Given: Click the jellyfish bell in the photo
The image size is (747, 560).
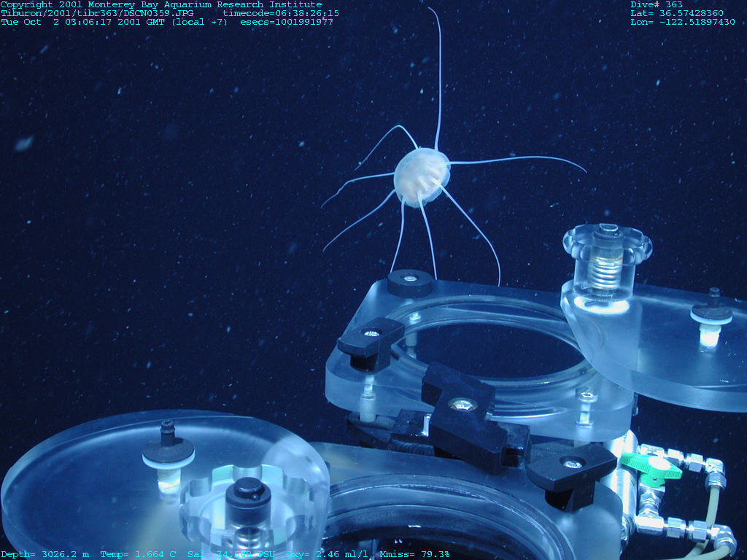Looking at the screenshot, I should pyautogui.click(x=421, y=176).
